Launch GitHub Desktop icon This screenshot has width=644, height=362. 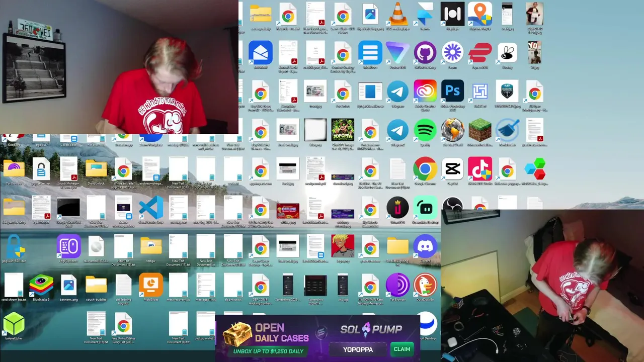click(x=425, y=53)
